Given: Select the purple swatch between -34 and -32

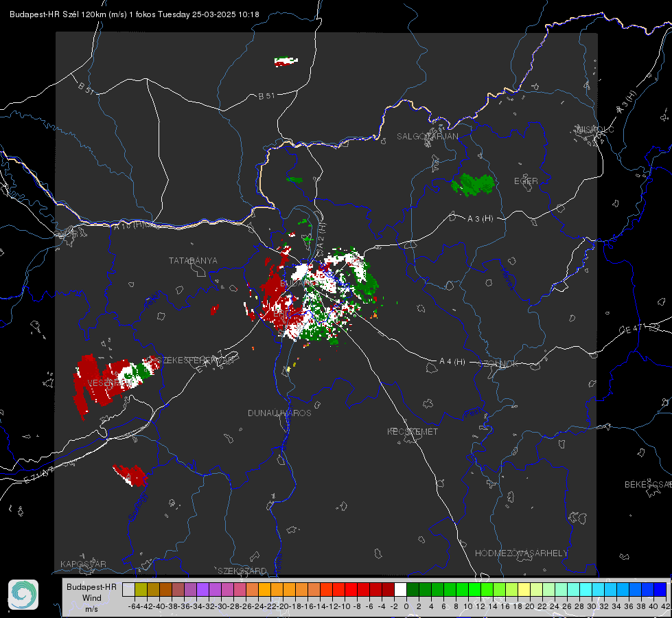Looking at the screenshot, I should pyautogui.click(x=202, y=590).
